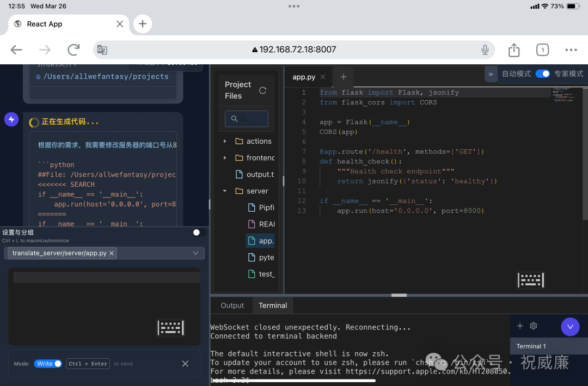Refresh the Project Files list
This screenshot has height=386, width=588.
(262, 90)
